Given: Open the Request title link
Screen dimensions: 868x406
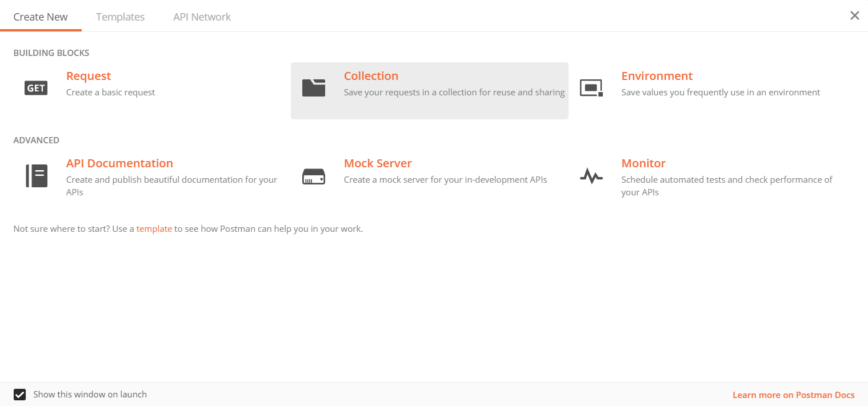Looking at the screenshot, I should click(x=89, y=76).
